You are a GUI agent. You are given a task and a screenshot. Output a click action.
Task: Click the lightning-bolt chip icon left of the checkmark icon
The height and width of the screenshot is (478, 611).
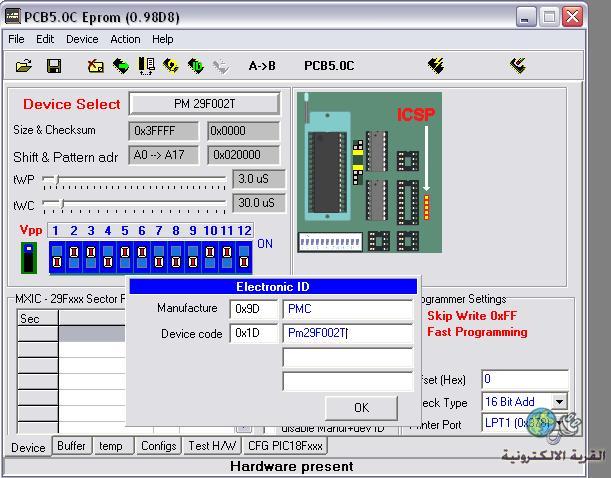pyautogui.click(x=435, y=65)
